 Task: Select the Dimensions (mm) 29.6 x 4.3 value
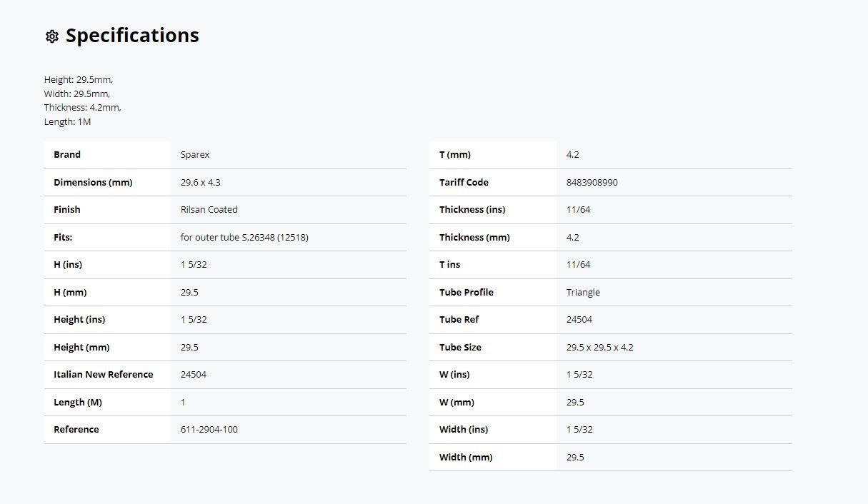[201, 182]
